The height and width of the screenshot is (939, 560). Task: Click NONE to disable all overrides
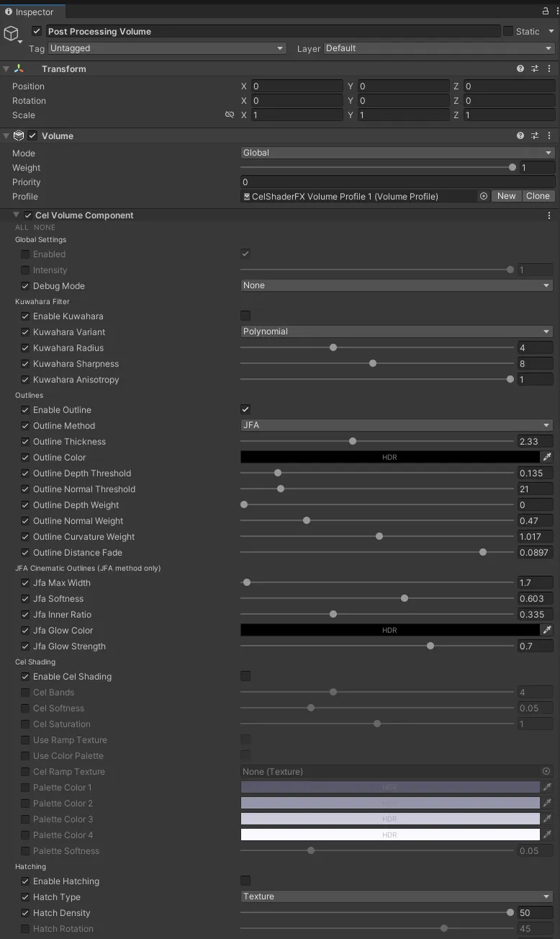pyautogui.click(x=45, y=228)
